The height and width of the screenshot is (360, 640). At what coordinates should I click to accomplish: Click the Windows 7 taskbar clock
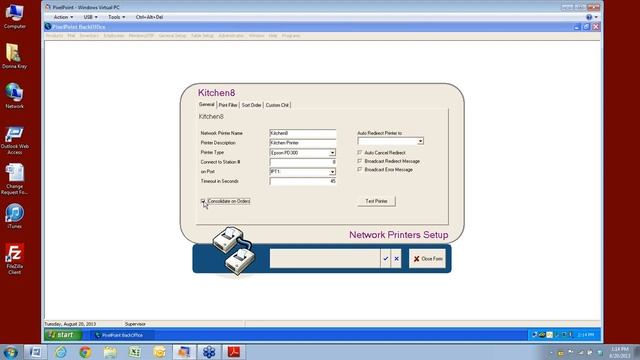coord(620,352)
